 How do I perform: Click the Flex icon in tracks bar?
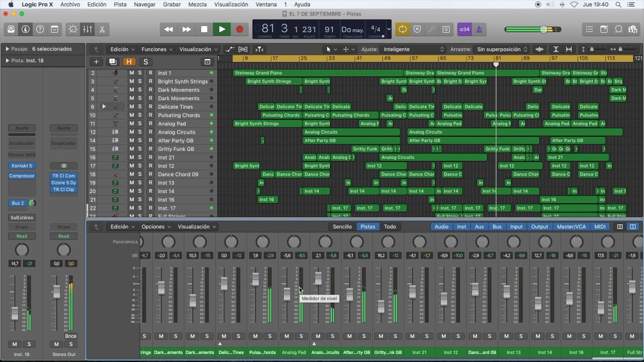pyautogui.click(x=243, y=49)
